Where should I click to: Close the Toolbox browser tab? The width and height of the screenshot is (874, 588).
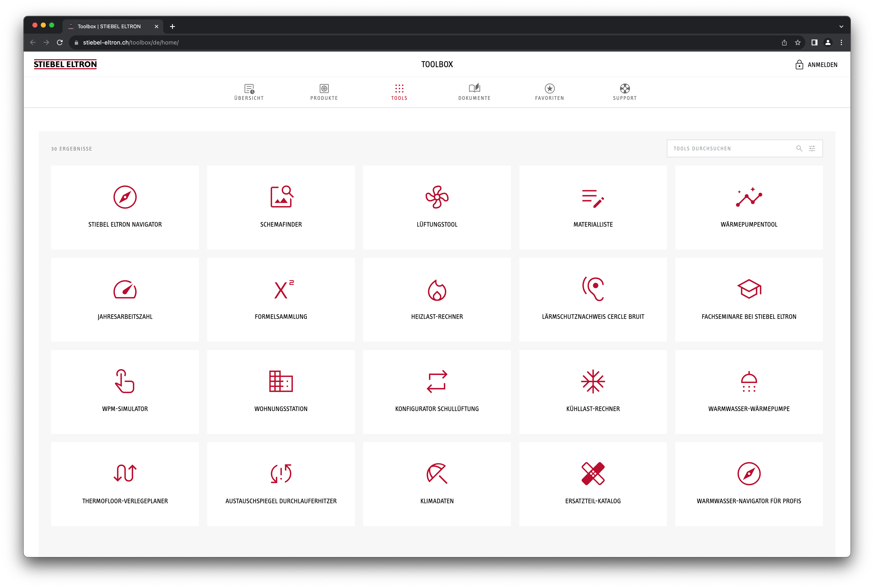point(156,26)
